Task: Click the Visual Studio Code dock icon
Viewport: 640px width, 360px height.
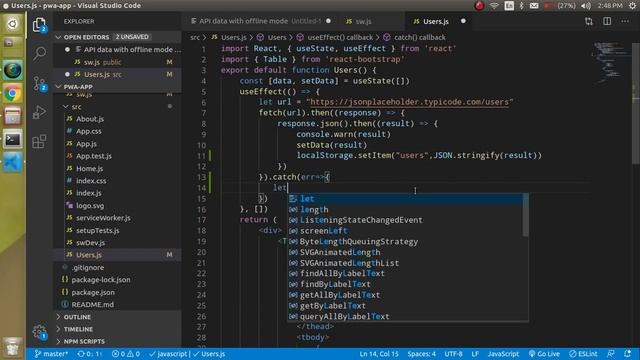Action: pyautogui.click(x=13, y=162)
